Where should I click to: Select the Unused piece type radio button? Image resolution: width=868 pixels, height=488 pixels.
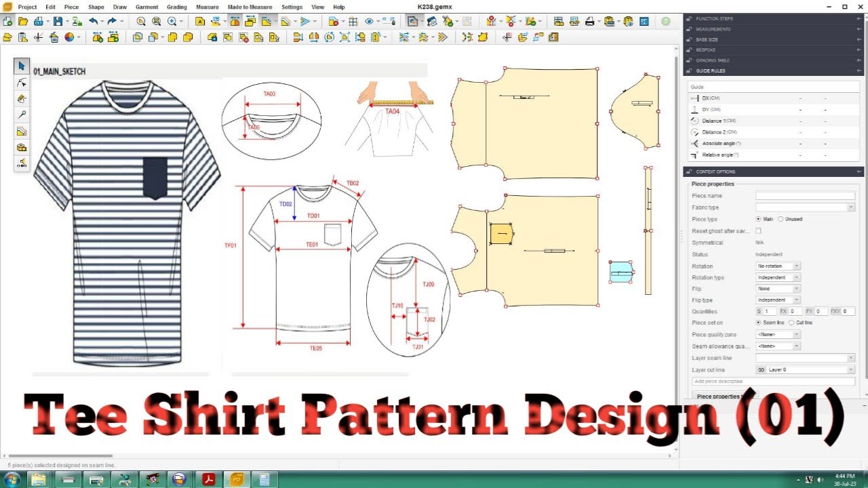(781, 219)
